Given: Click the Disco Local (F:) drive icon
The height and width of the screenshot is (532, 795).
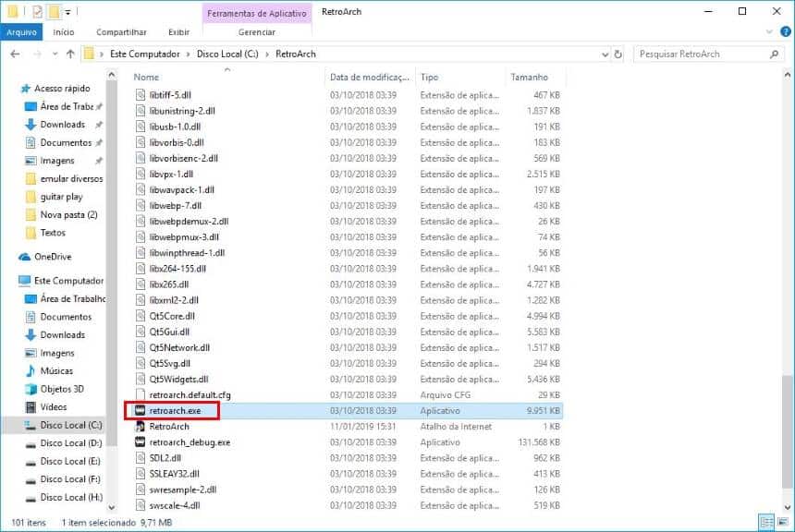Looking at the screenshot, I should pyautogui.click(x=31, y=479).
